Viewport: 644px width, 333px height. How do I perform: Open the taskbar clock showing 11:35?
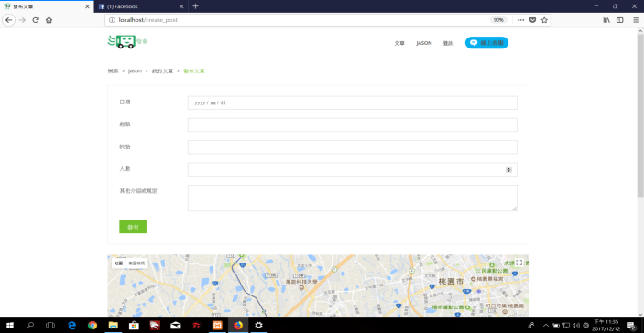click(x=606, y=325)
